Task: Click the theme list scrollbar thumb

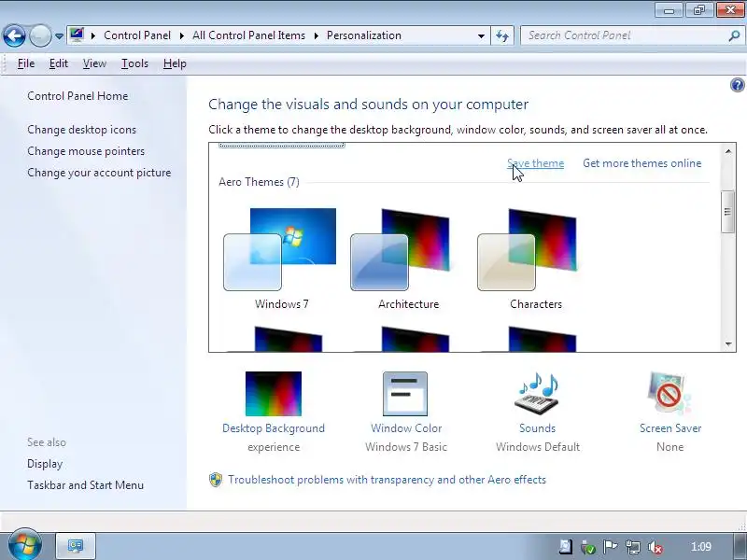Action: pyautogui.click(x=728, y=212)
